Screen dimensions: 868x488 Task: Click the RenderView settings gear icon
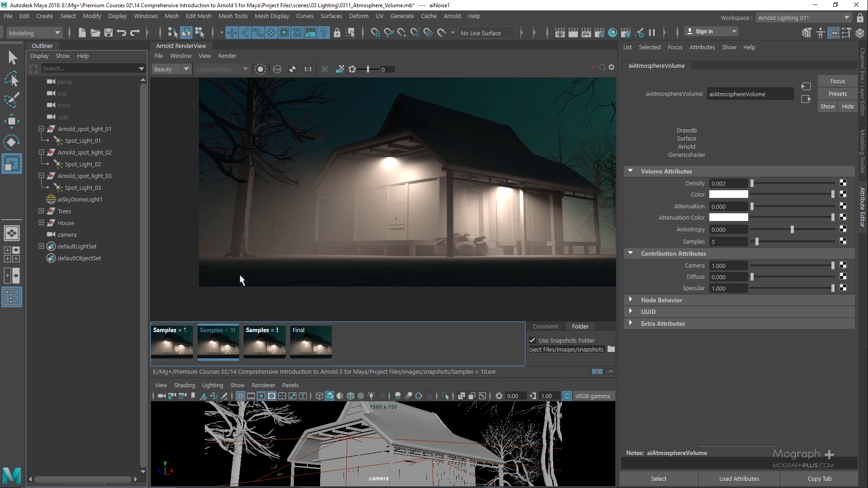[x=612, y=67]
